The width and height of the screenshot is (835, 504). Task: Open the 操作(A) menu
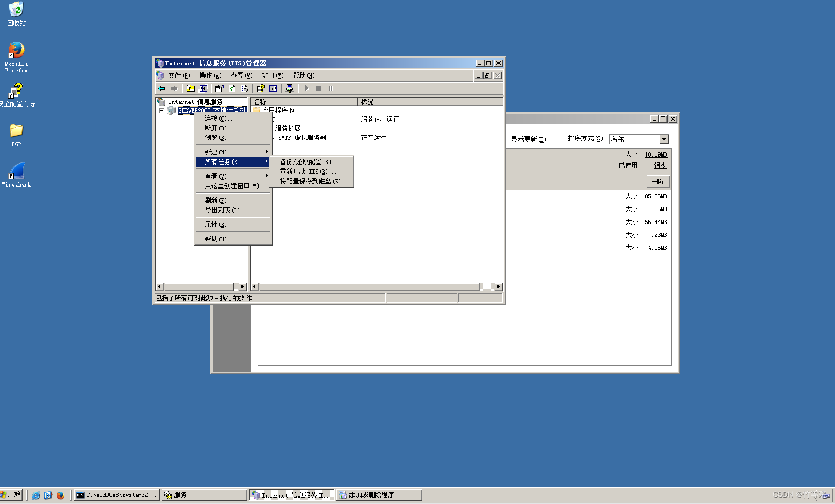(x=210, y=76)
